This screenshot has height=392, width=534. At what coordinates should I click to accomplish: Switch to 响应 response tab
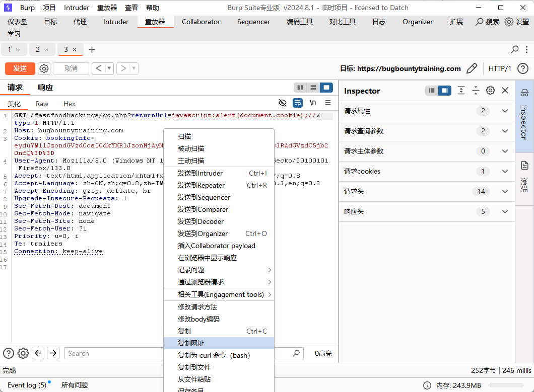(x=45, y=88)
